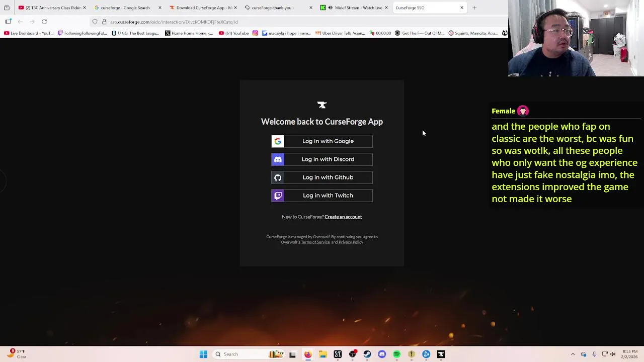644x362 pixels.
Task: Click the tracking protection shield icon
Action: tap(95, 22)
